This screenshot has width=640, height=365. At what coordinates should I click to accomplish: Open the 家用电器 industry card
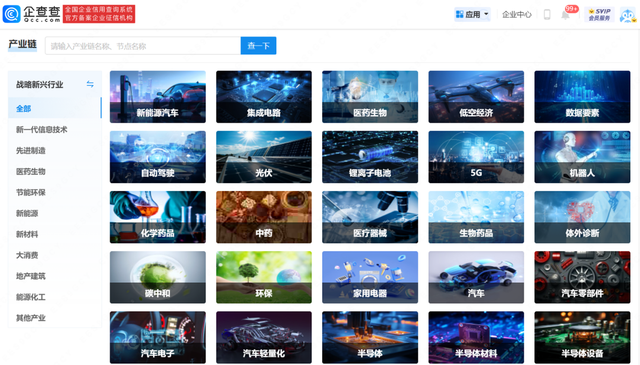370,277
